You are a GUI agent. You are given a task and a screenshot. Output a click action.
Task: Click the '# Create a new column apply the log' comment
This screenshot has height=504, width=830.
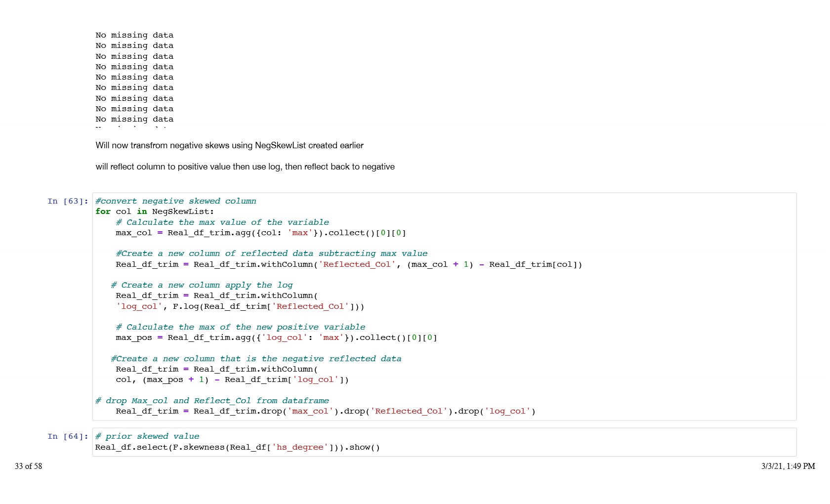(x=202, y=285)
